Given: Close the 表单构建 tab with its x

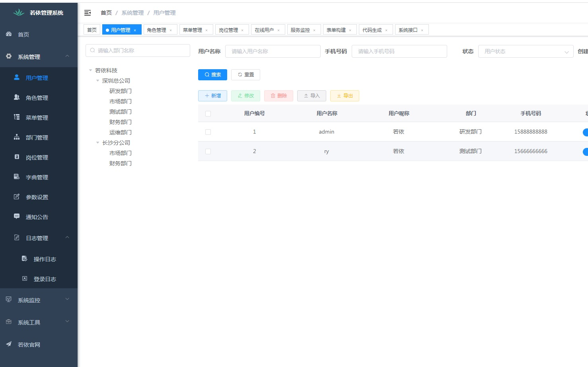Looking at the screenshot, I should point(350,30).
